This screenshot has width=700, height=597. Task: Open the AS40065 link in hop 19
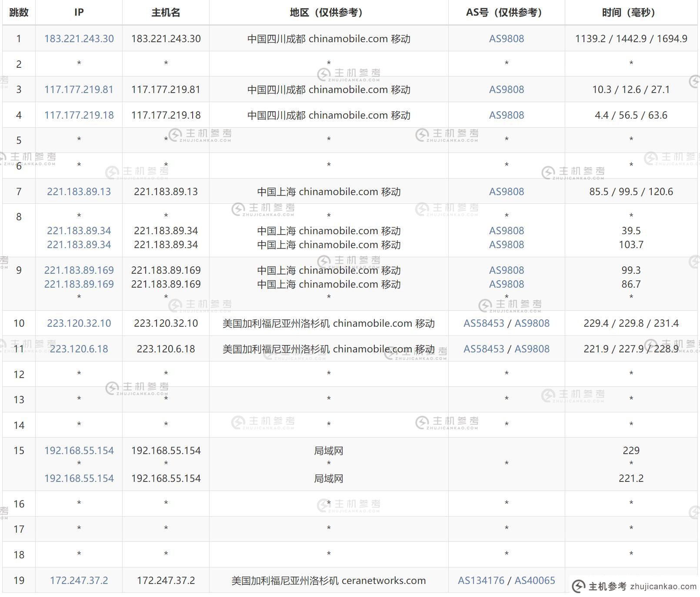pos(535,580)
